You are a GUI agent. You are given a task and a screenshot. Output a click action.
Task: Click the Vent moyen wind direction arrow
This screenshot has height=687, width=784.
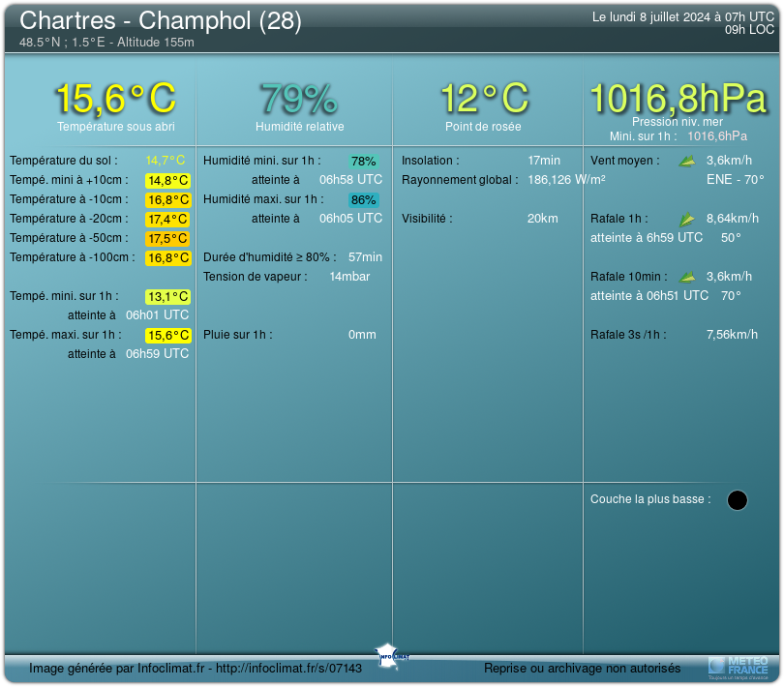pos(687,161)
